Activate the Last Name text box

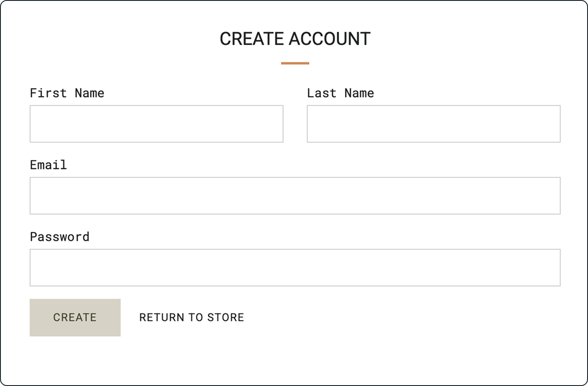(x=433, y=124)
